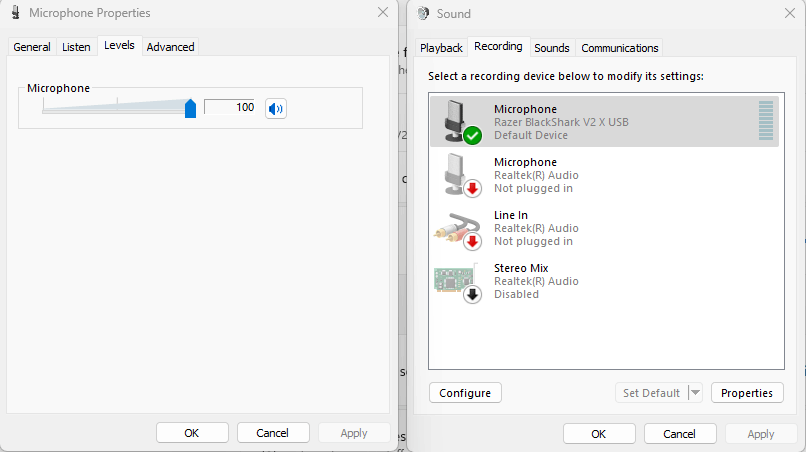The image size is (806, 452).
Task: Click the Stereo Mix Disabled status text
Action: tap(517, 294)
